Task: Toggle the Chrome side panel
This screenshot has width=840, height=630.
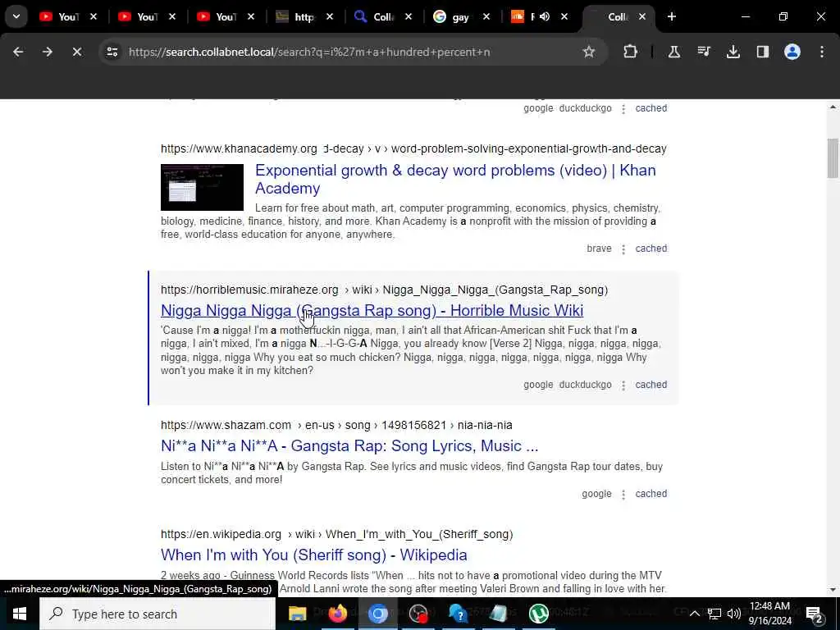Action: tap(762, 52)
